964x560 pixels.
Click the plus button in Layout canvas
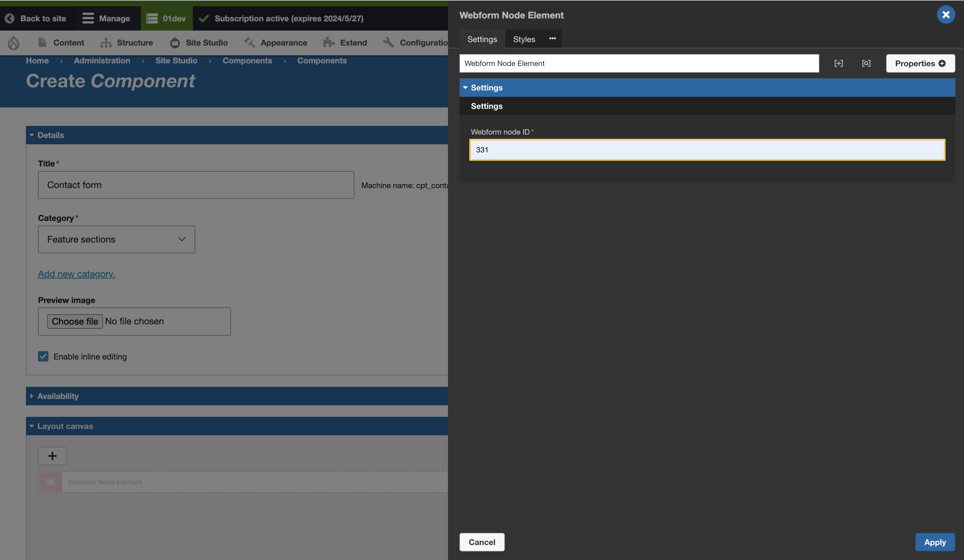(52, 456)
